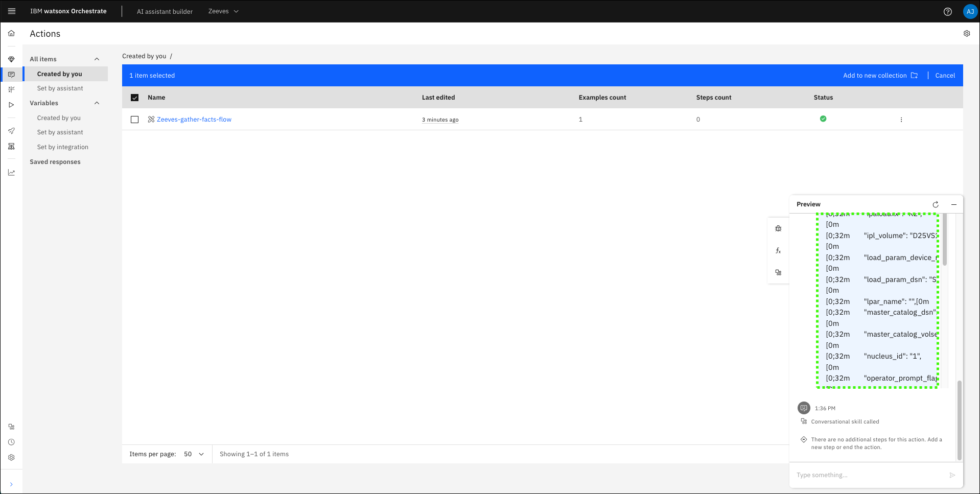Check the Zeeves-gather-facts-flow row checkbox
Image resolution: width=980 pixels, height=494 pixels.
coord(135,120)
